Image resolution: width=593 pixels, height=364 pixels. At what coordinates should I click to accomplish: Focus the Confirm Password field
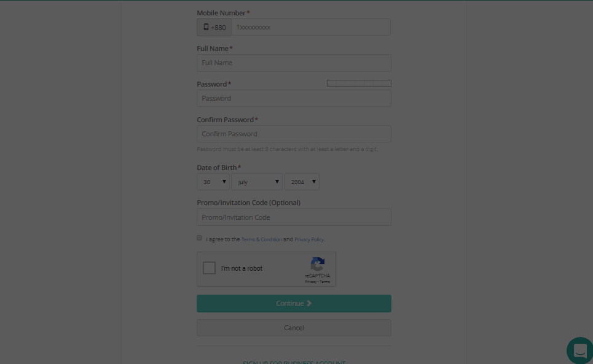pyautogui.click(x=294, y=134)
